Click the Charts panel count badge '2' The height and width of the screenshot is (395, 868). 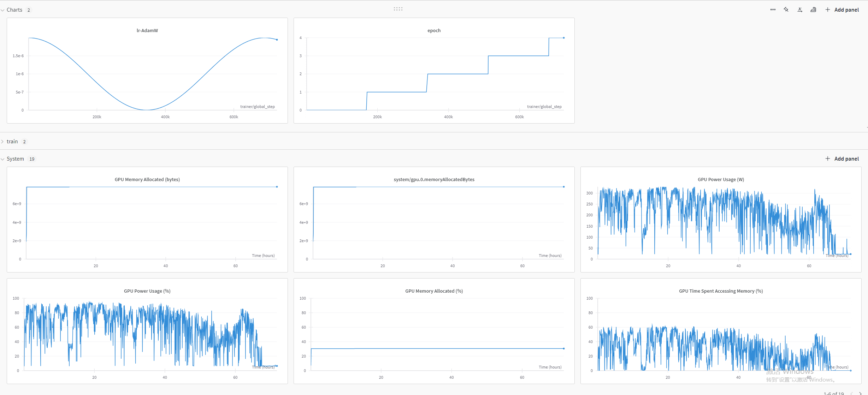click(x=29, y=10)
